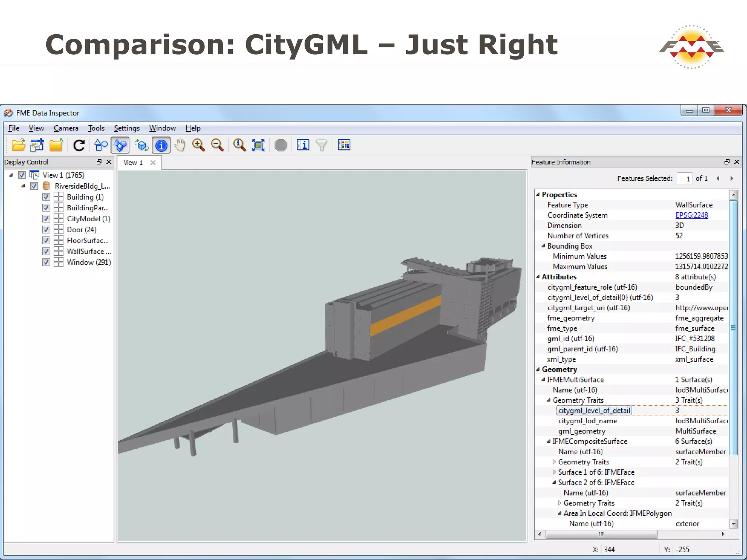This screenshot has width=747, height=560.
Task: Select the orange highlighted wall surface
Action: (406, 315)
